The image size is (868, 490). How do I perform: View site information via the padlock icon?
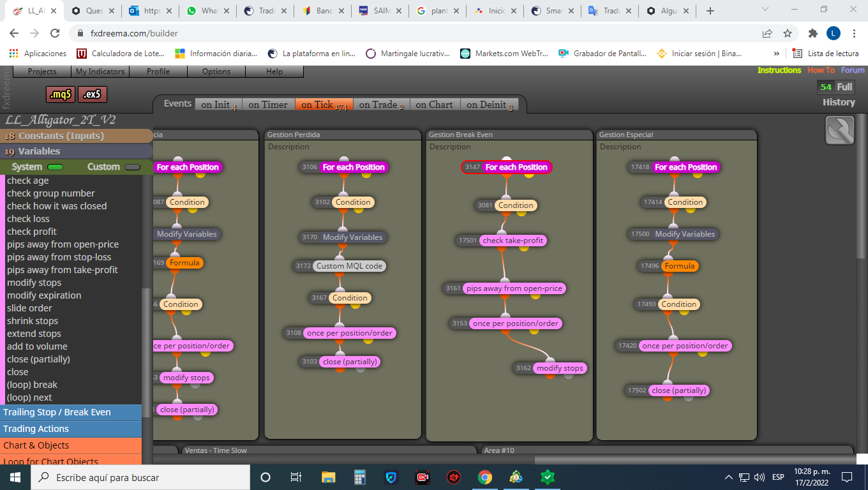tap(81, 33)
